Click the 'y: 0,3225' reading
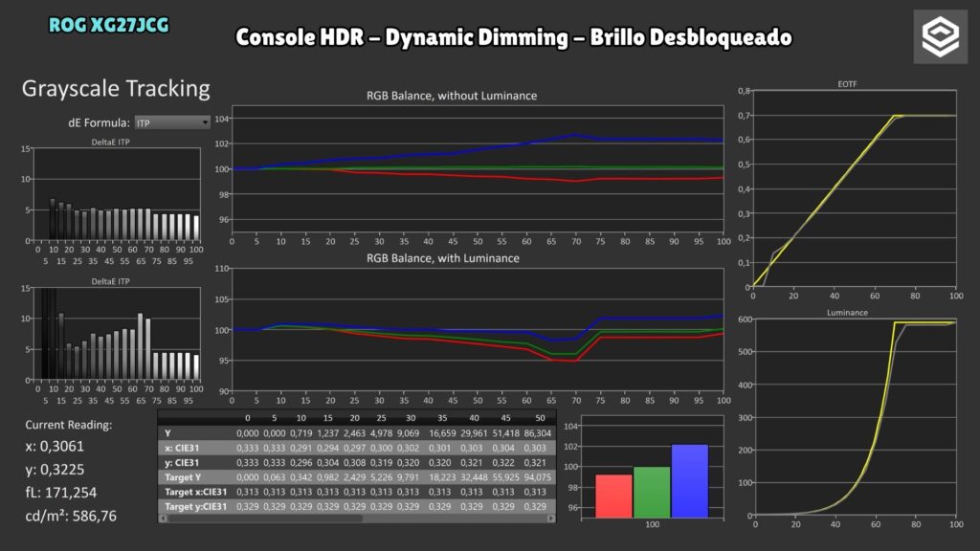This screenshot has width=980, height=551. pyautogui.click(x=55, y=469)
